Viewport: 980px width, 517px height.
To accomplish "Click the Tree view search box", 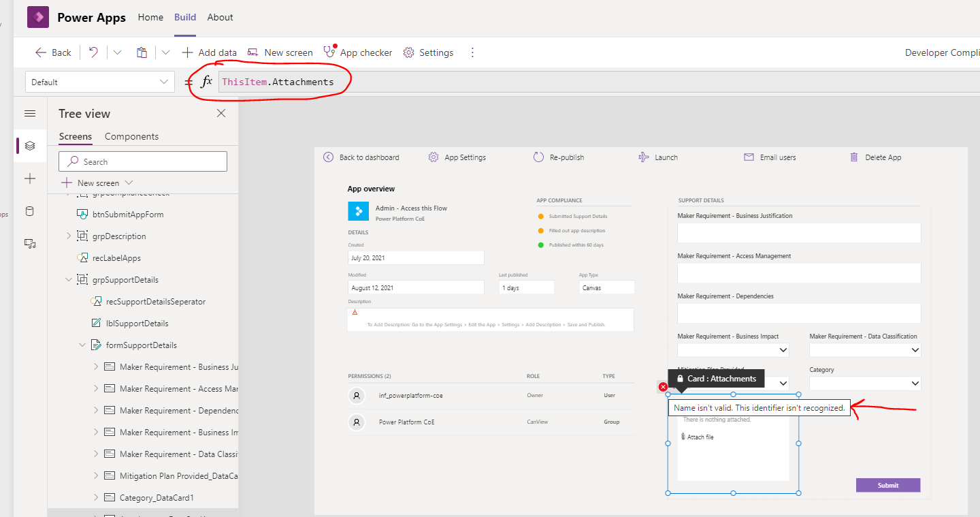I will click(x=142, y=161).
